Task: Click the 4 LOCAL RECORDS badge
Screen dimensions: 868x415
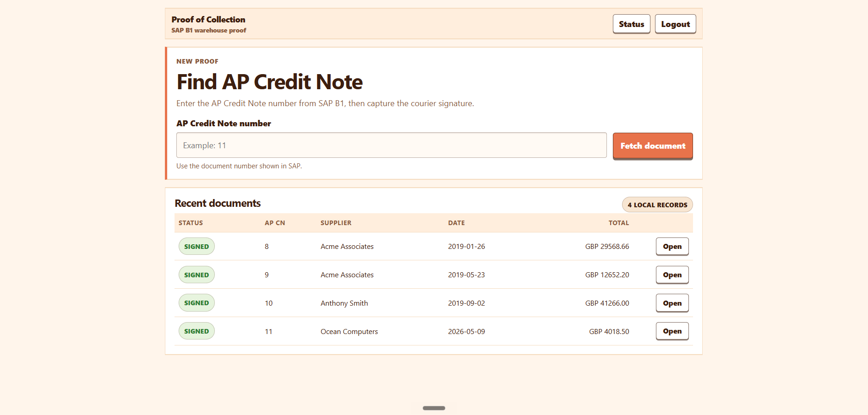Action: point(657,205)
